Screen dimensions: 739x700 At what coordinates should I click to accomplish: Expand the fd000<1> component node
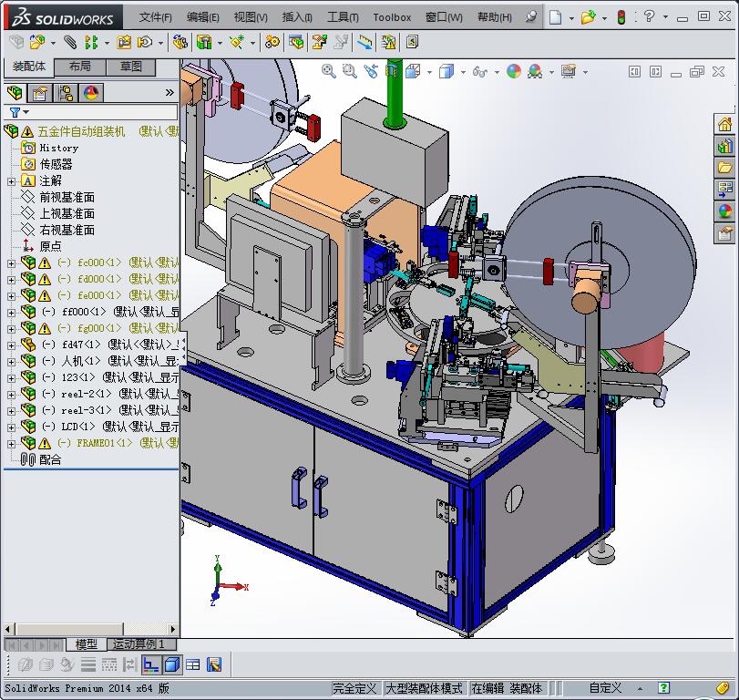click(x=11, y=280)
